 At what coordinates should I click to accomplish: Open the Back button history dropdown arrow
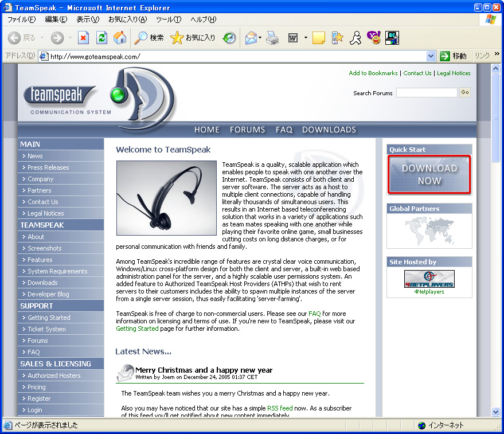42,38
